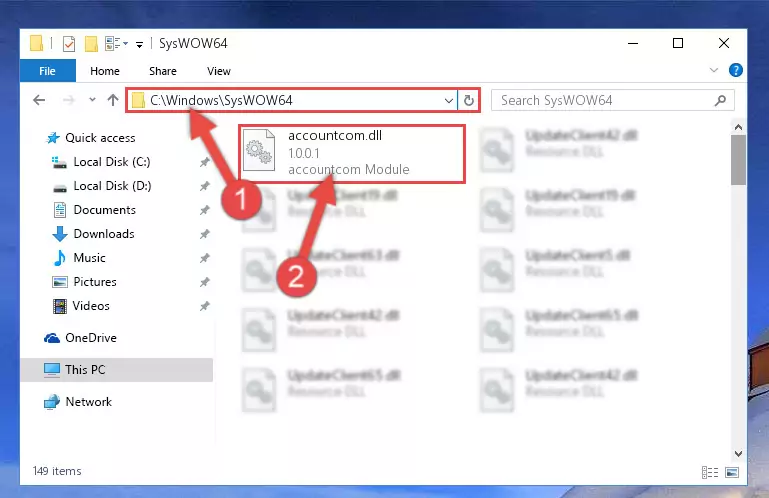Maximize the SysWOW64 window
Viewport: 769px width, 498px height.
coord(678,43)
